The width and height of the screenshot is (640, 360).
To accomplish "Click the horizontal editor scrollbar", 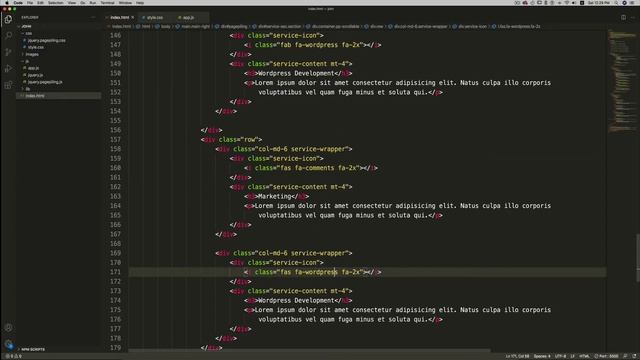I will pyautogui.click(x=309, y=350).
